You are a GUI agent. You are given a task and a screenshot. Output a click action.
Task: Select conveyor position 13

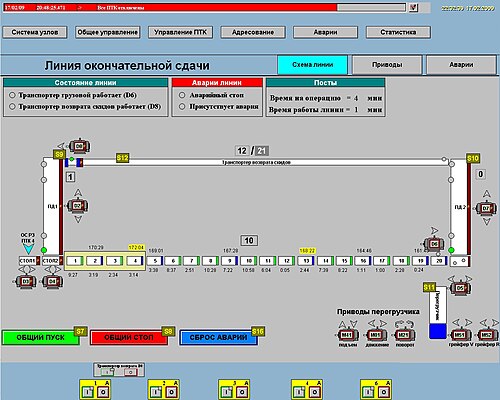click(306, 261)
